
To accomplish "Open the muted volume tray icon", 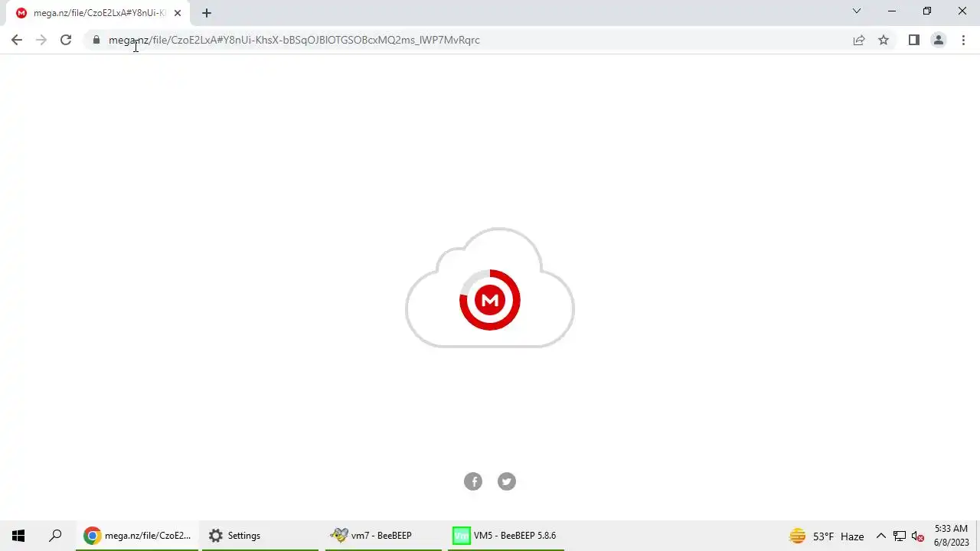I will coord(918,536).
